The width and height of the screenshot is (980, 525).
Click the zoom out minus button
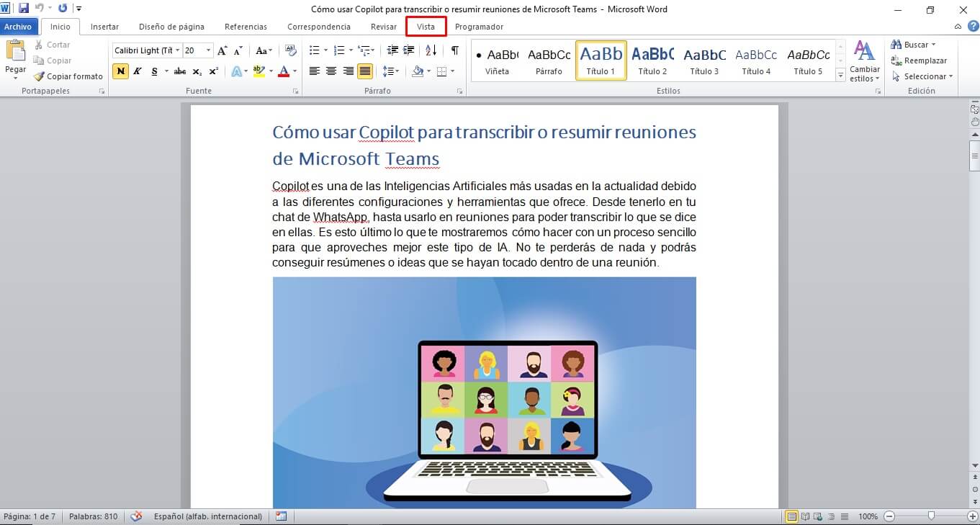889,516
